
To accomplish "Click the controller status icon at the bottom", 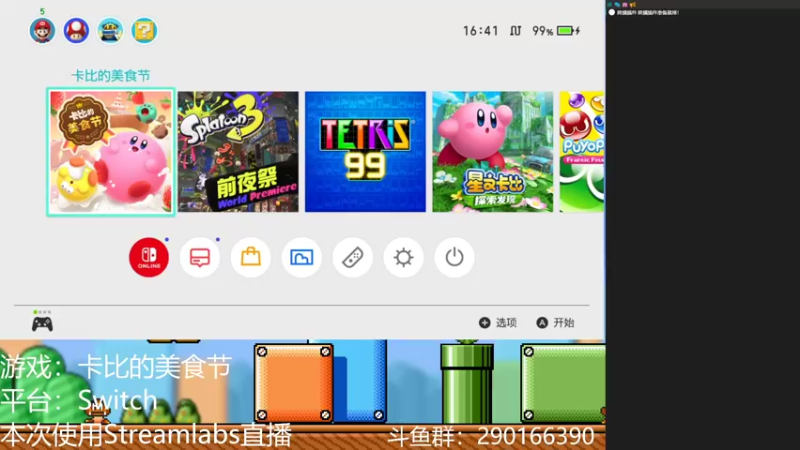I will click(42, 323).
